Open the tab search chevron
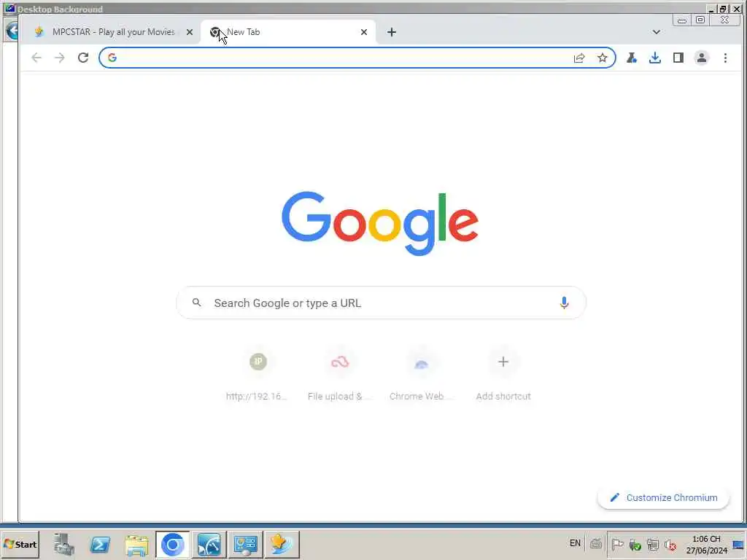747x560 pixels. [x=657, y=32]
